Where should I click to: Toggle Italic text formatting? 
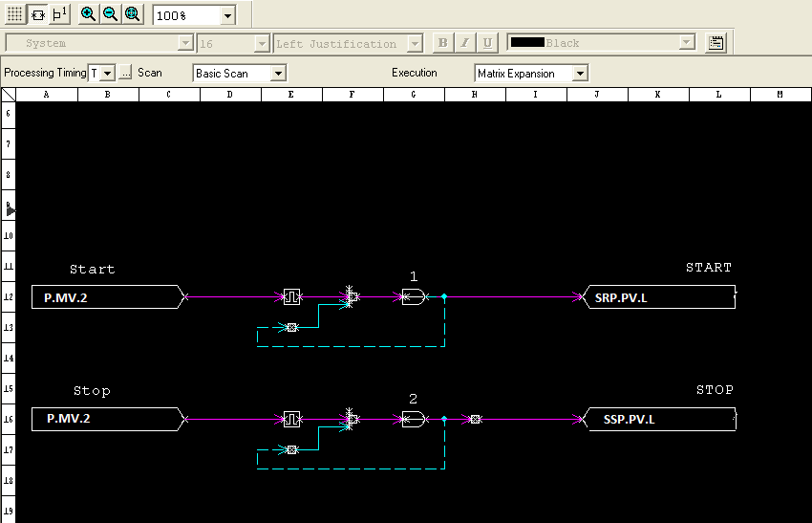[x=464, y=43]
